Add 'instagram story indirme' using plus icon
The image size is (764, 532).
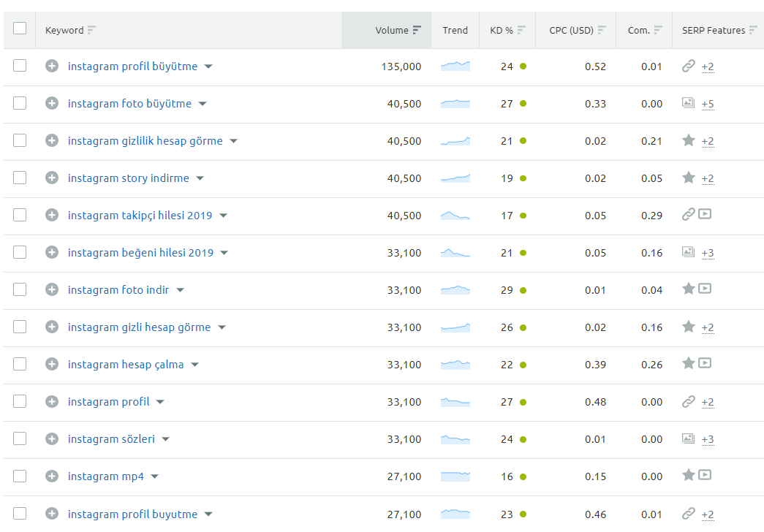(x=52, y=178)
